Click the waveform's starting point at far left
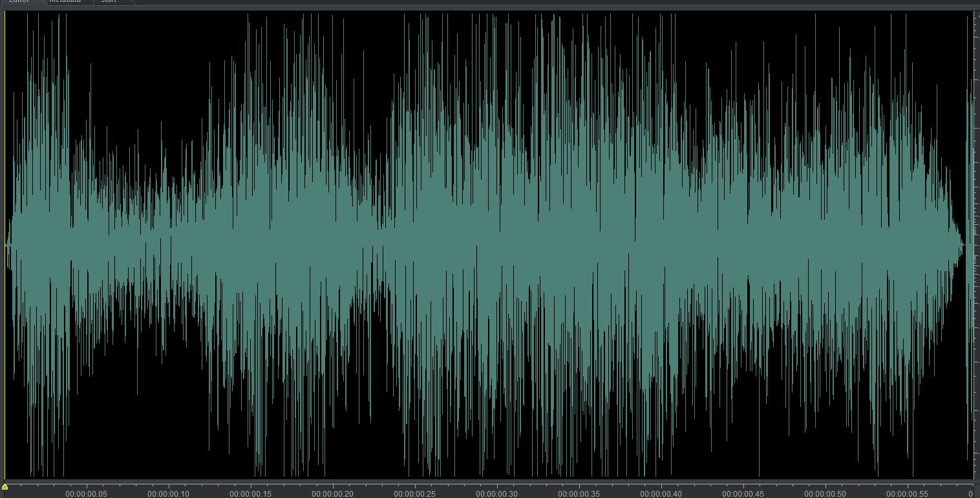Image resolution: width=980 pixels, height=498 pixels. coord(8,245)
